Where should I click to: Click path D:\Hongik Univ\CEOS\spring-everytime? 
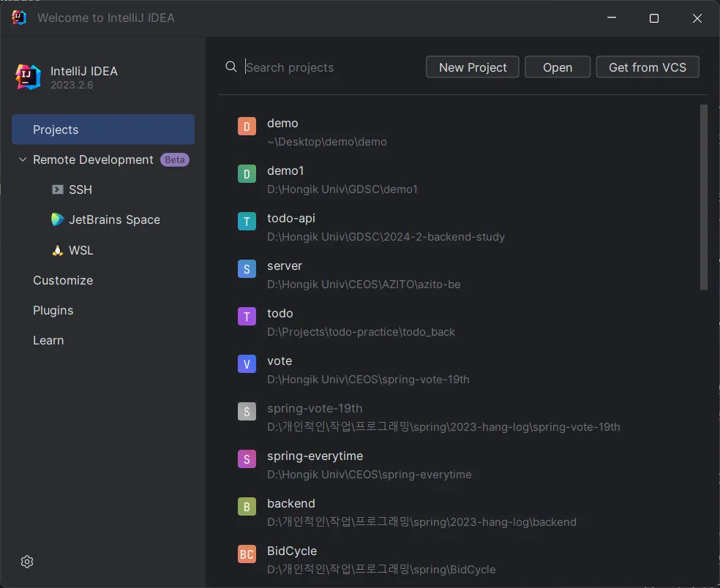(x=370, y=474)
